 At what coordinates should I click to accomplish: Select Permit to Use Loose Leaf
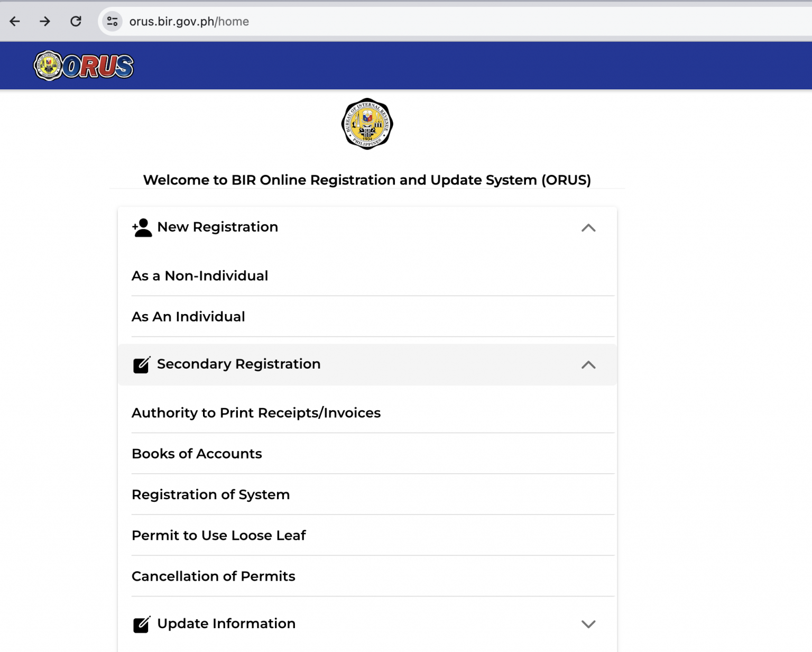point(219,535)
